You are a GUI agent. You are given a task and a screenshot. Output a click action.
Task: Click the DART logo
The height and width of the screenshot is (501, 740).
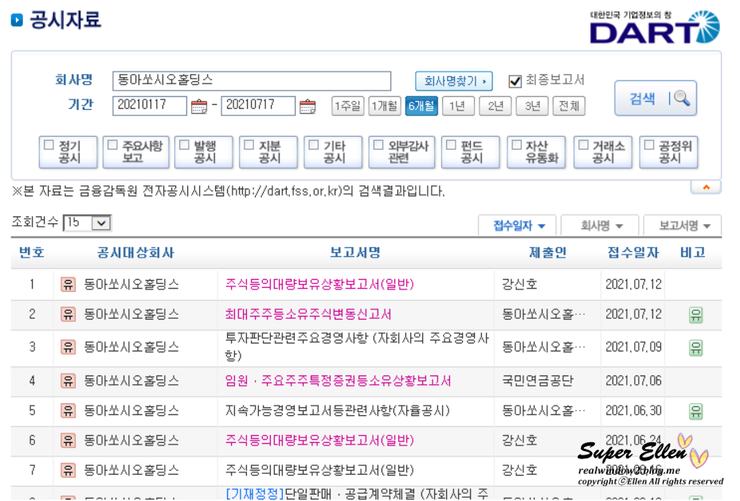[x=655, y=27]
